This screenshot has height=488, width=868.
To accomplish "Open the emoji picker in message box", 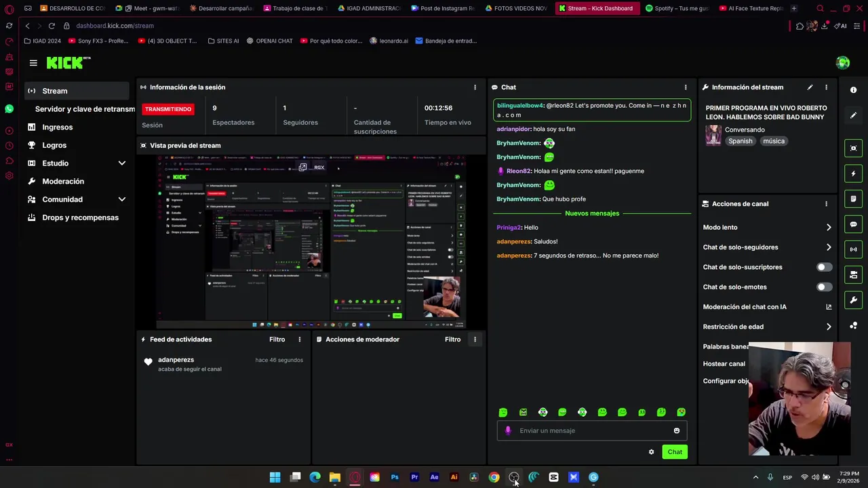I will click(x=676, y=431).
